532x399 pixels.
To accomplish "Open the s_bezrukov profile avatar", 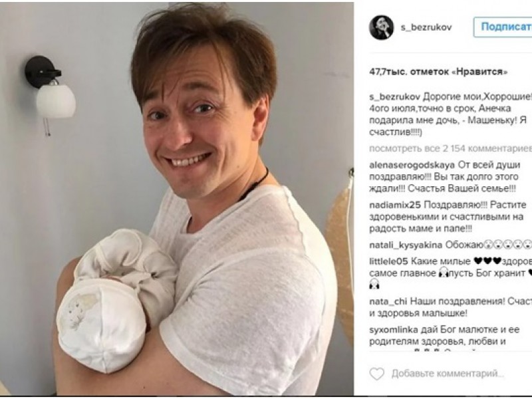I will tap(381, 27).
